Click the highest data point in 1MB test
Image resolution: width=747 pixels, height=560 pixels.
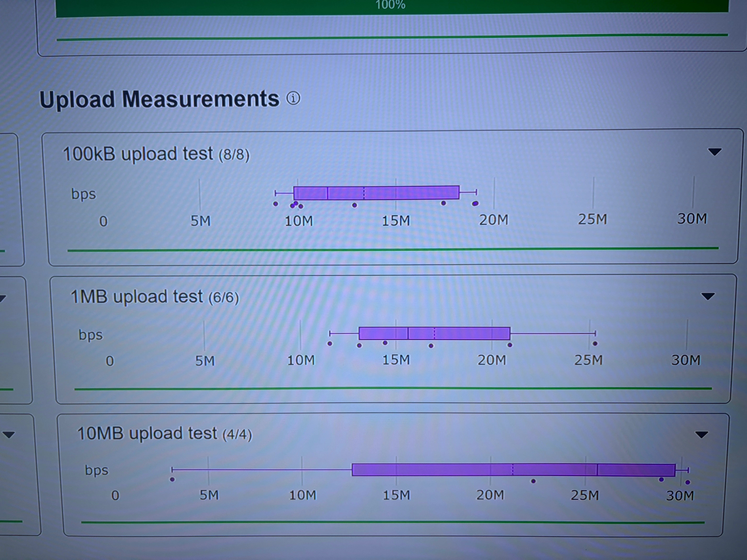[595, 344]
